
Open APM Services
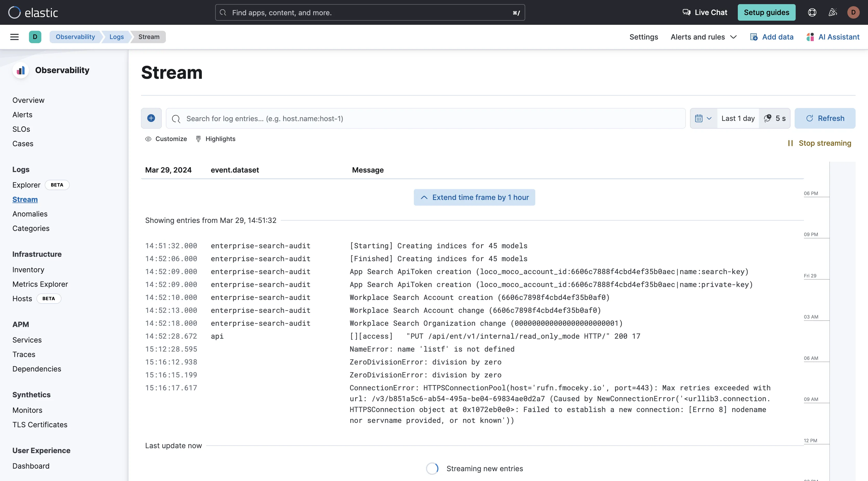(x=27, y=340)
